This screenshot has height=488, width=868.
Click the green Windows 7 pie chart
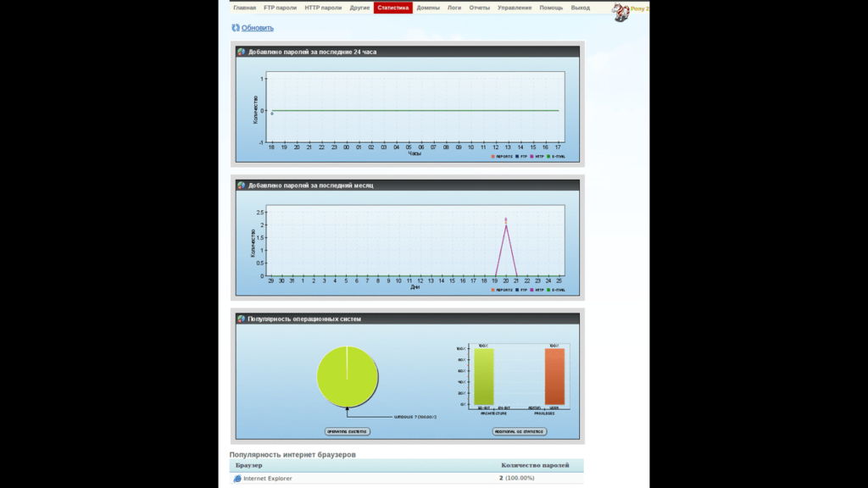(x=347, y=377)
